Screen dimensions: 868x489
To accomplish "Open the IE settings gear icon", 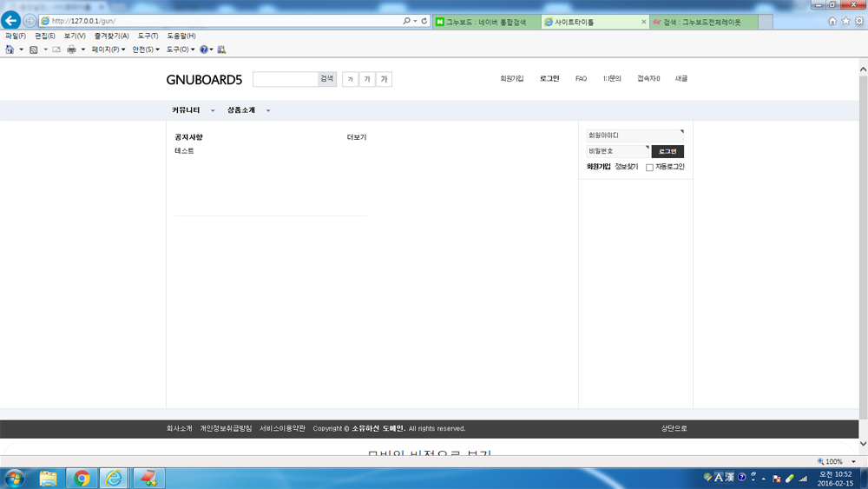I will coord(858,21).
